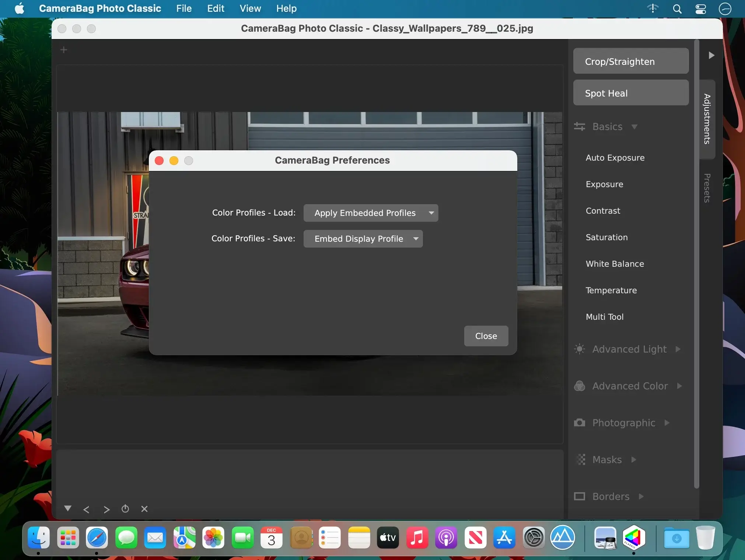The image size is (745, 560).
Task: Open Music from the Dock
Action: pyautogui.click(x=417, y=538)
